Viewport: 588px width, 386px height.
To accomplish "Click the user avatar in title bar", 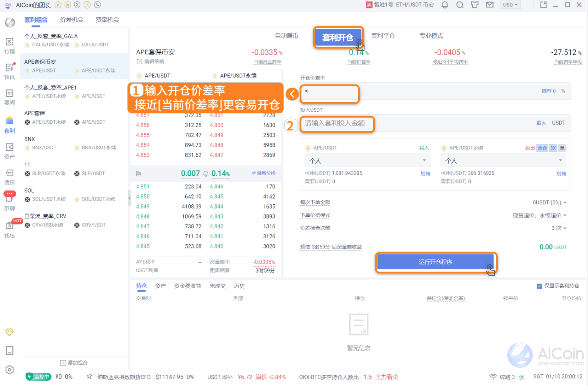I will pos(8,5).
